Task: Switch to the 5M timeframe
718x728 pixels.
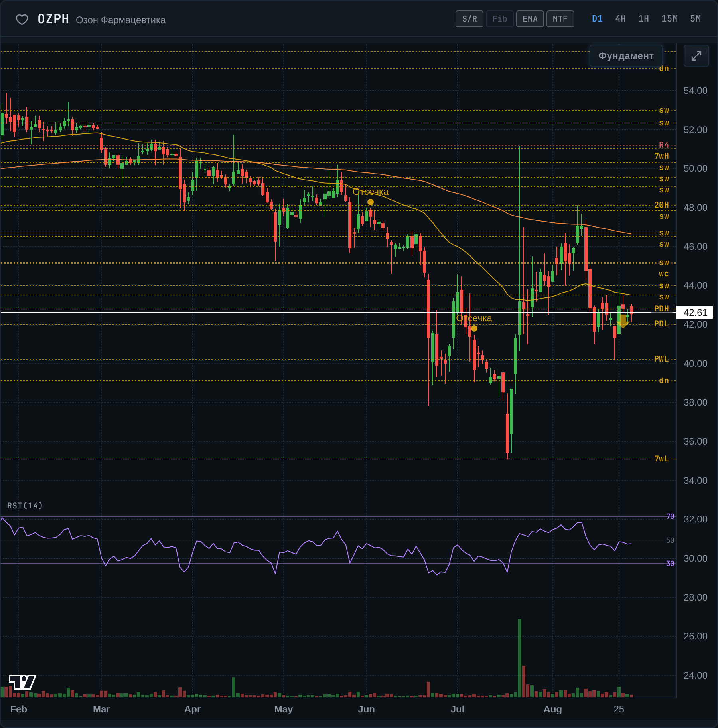Action: (695, 19)
